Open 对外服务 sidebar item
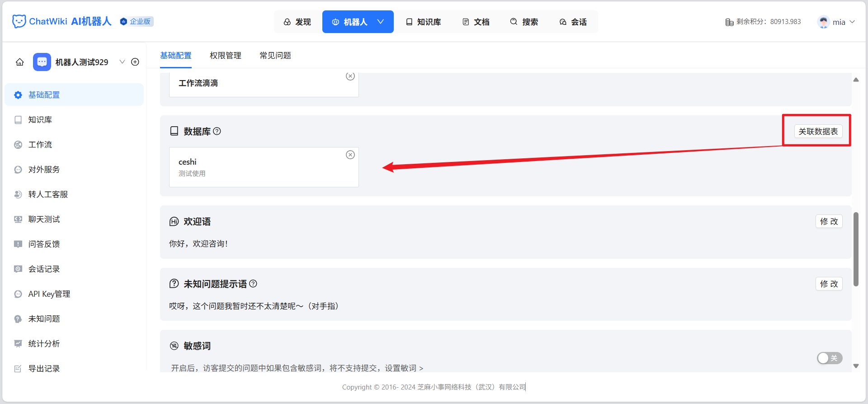Screen dimensions: 868x404 74,169
